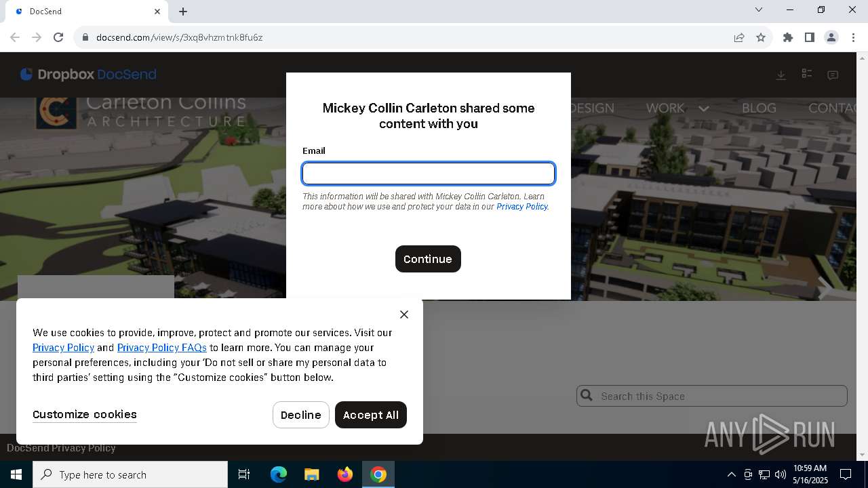Open Customize cookies settings
Viewport: 868px width, 488px height.
click(85, 414)
